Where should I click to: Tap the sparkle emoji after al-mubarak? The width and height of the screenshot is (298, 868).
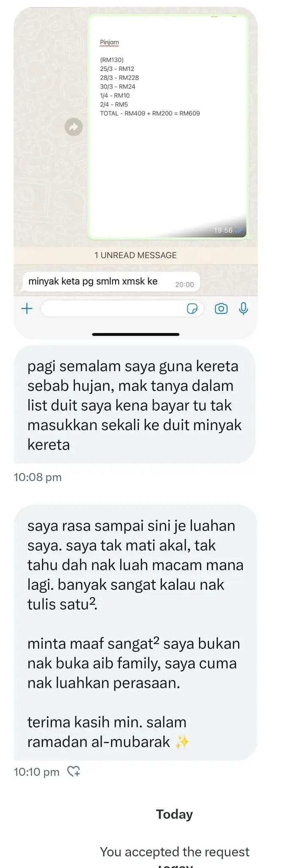click(182, 742)
